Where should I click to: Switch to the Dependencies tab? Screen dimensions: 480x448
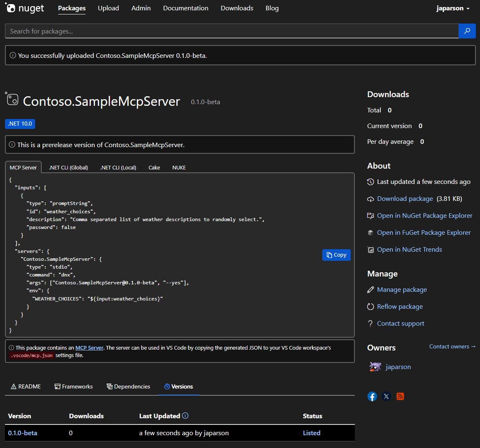point(128,386)
